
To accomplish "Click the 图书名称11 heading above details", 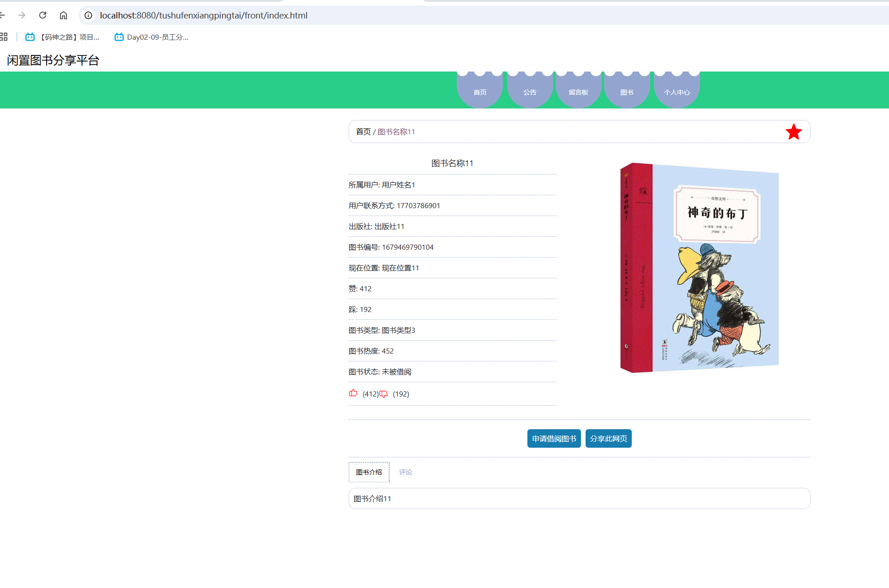I will coord(452,163).
